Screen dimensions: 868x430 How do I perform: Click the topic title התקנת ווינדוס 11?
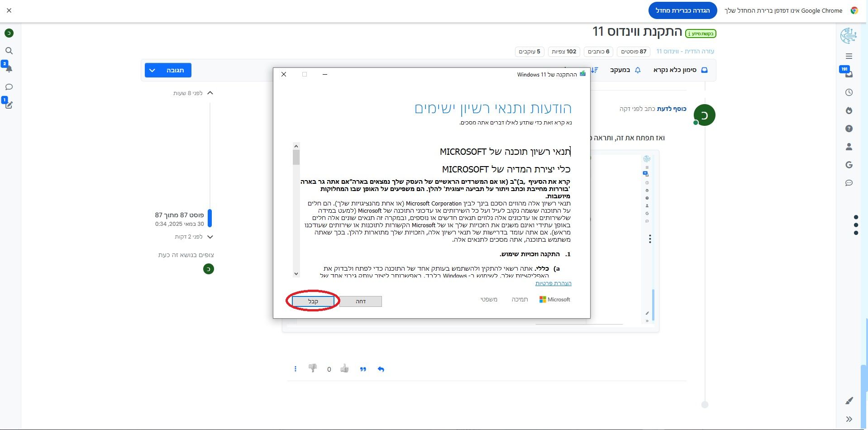click(637, 32)
